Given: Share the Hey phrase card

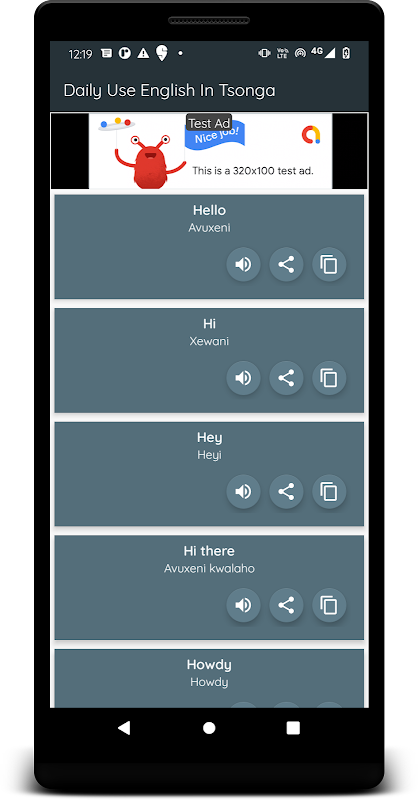Looking at the screenshot, I should click(x=286, y=492).
